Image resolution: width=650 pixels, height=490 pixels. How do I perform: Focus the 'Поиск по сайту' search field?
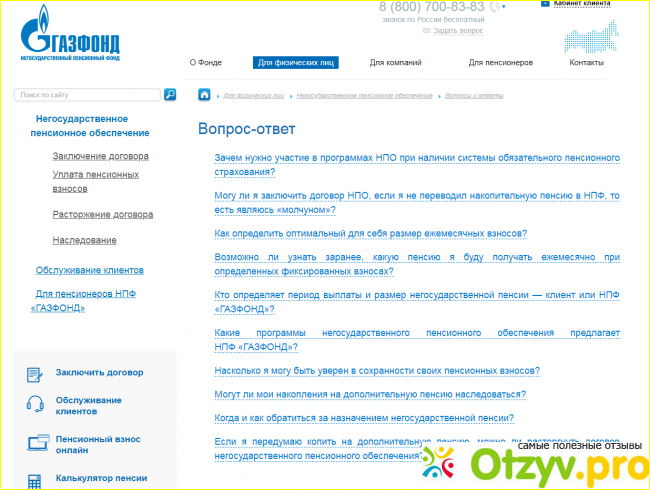pos(87,95)
